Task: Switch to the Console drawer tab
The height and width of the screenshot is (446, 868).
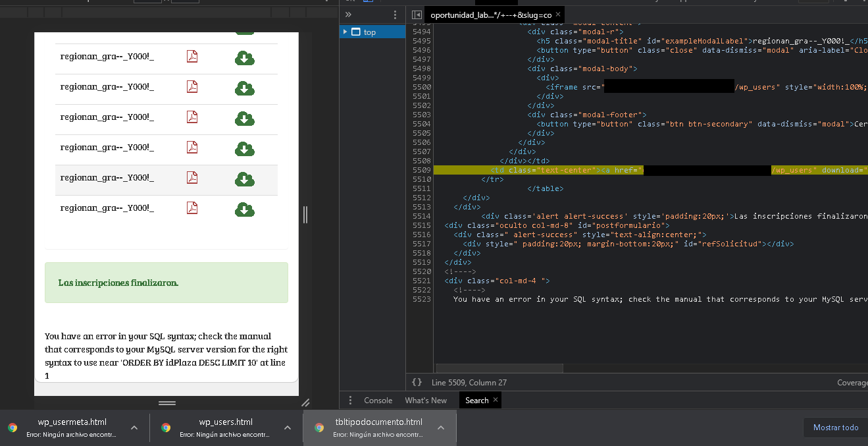Action: tap(378, 401)
